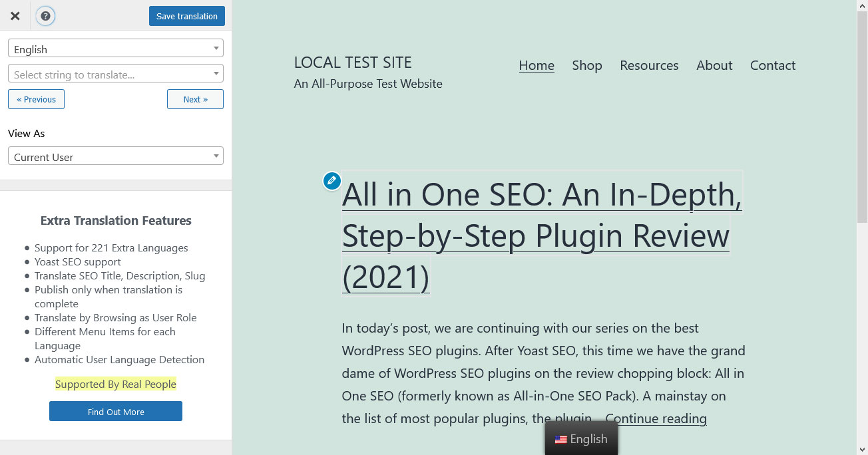Open the View As Current User dropdown
The image size is (868, 455).
(x=116, y=156)
